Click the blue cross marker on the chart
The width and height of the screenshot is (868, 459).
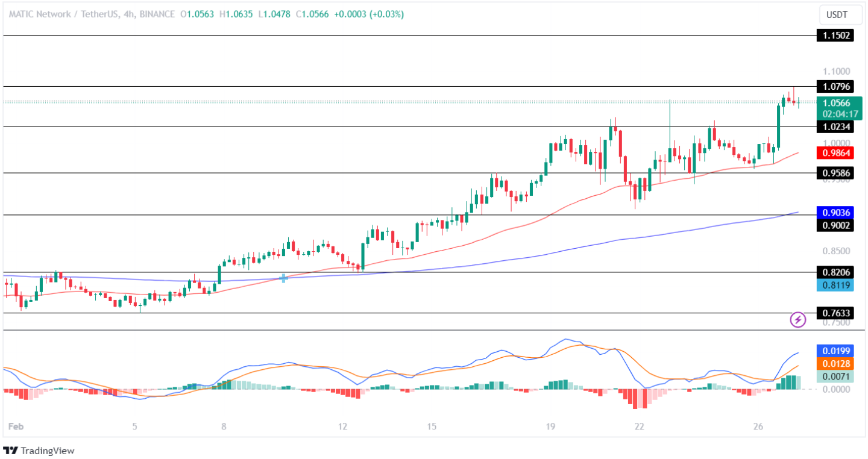(x=284, y=278)
